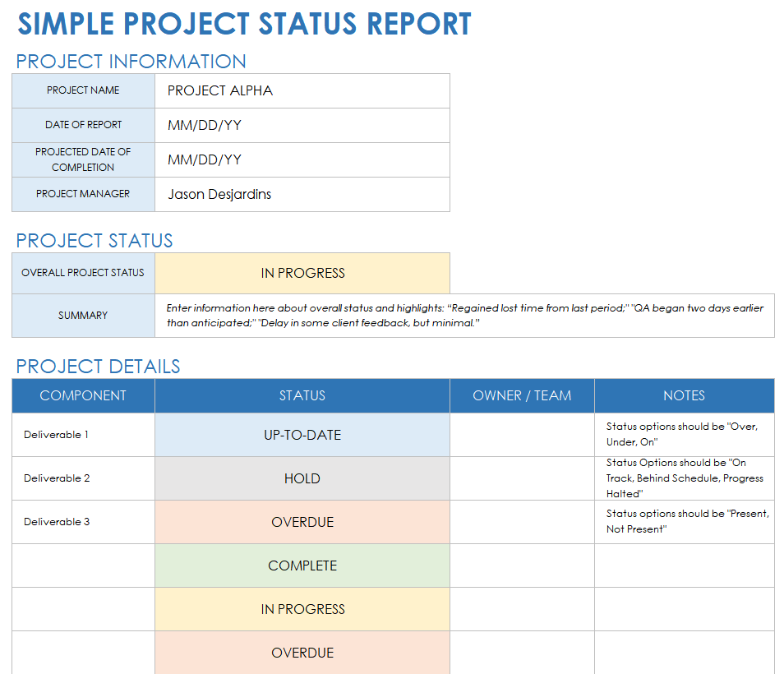Select the OWNER / TEAM column header
The image size is (784, 674).
pos(522,395)
